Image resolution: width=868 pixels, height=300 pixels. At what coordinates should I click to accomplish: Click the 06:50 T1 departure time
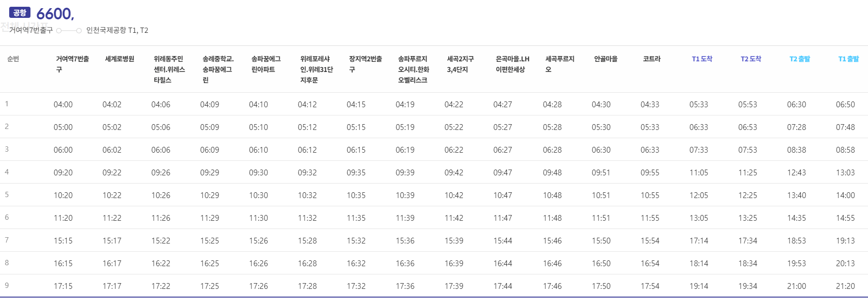pyautogui.click(x=845, y=104)
